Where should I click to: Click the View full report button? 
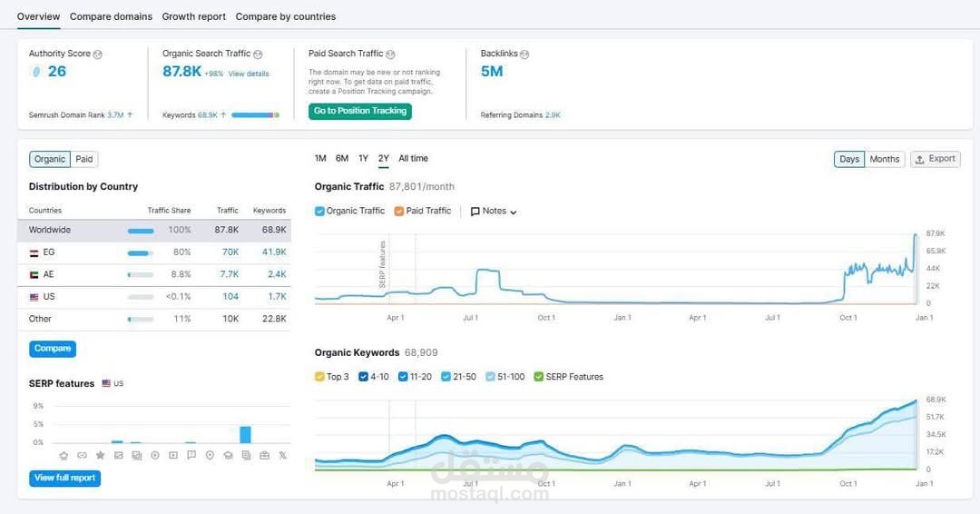[x=64, y=478]
